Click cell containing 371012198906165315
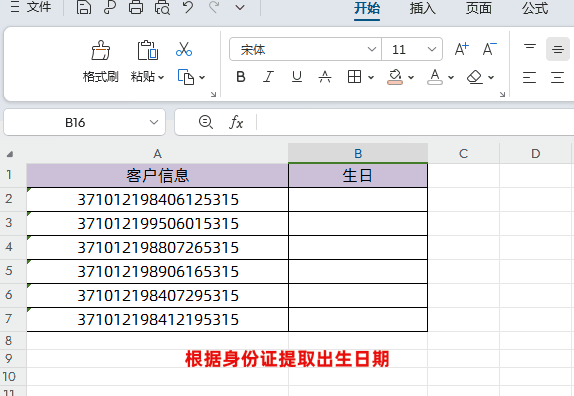Screen dimensions: 574x396 coord(157,272)
